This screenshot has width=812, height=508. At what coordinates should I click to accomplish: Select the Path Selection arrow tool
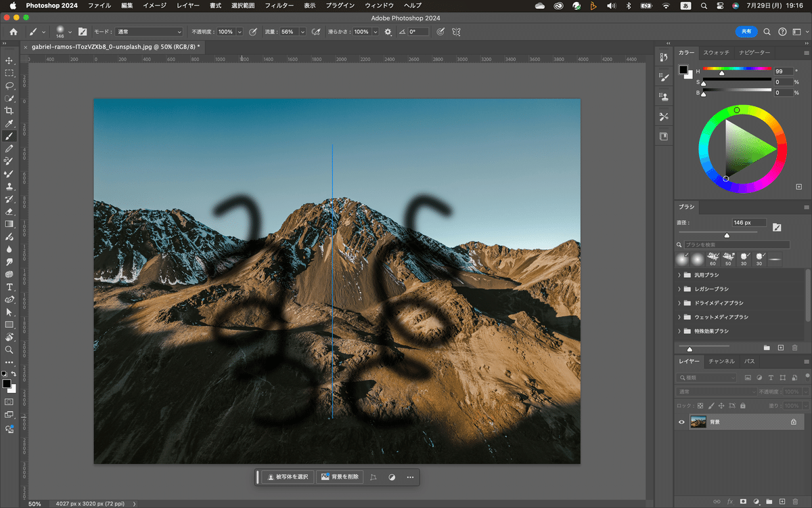pos(9,312)
